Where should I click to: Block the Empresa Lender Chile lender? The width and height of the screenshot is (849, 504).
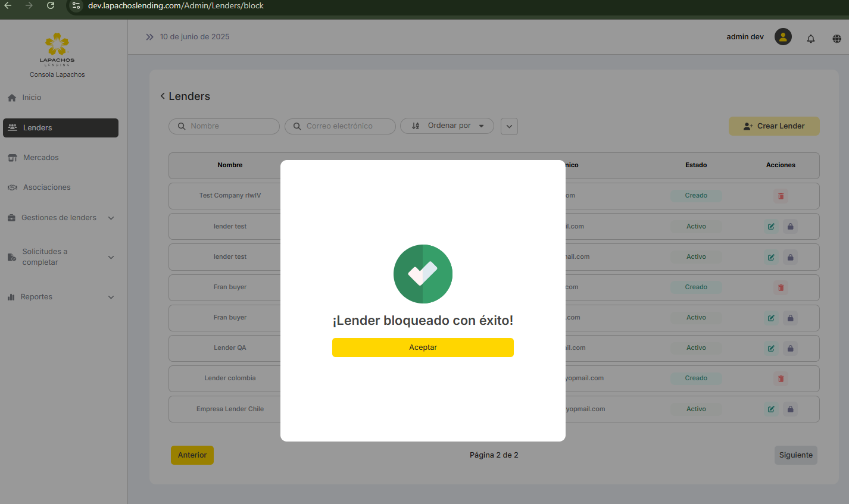click(x=790, y=409)
